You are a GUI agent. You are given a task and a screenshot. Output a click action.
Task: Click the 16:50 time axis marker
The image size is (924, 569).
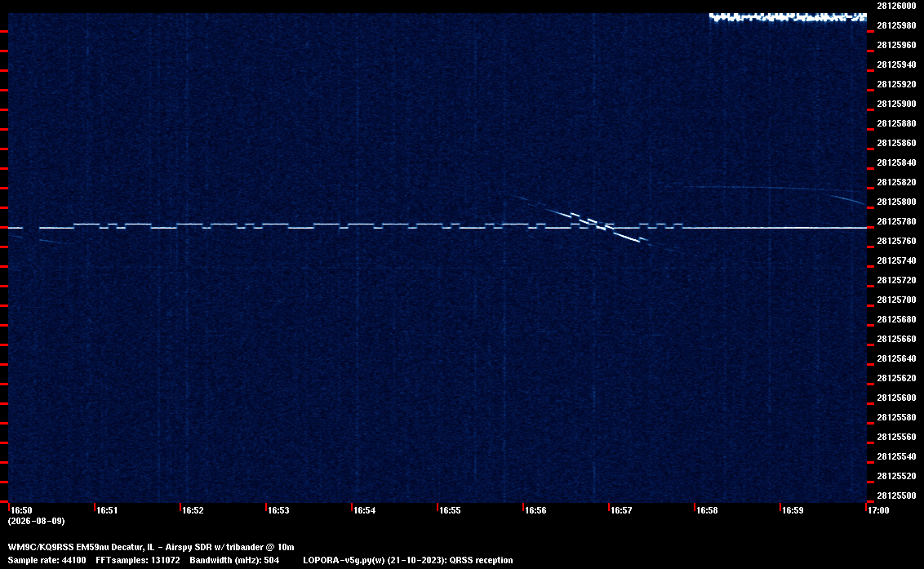click(x=21, y=510)
